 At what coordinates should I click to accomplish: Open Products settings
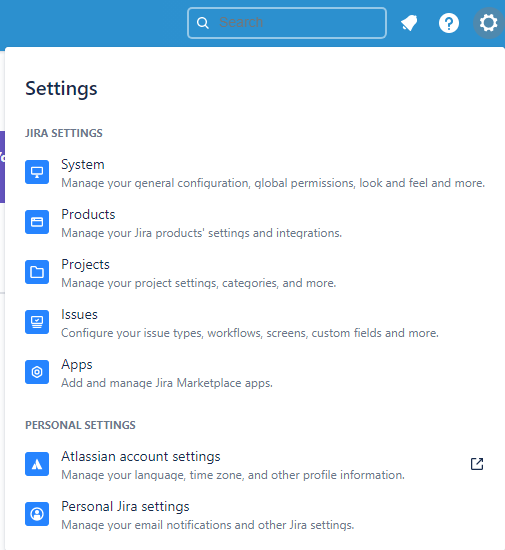[x=255, y=222]
